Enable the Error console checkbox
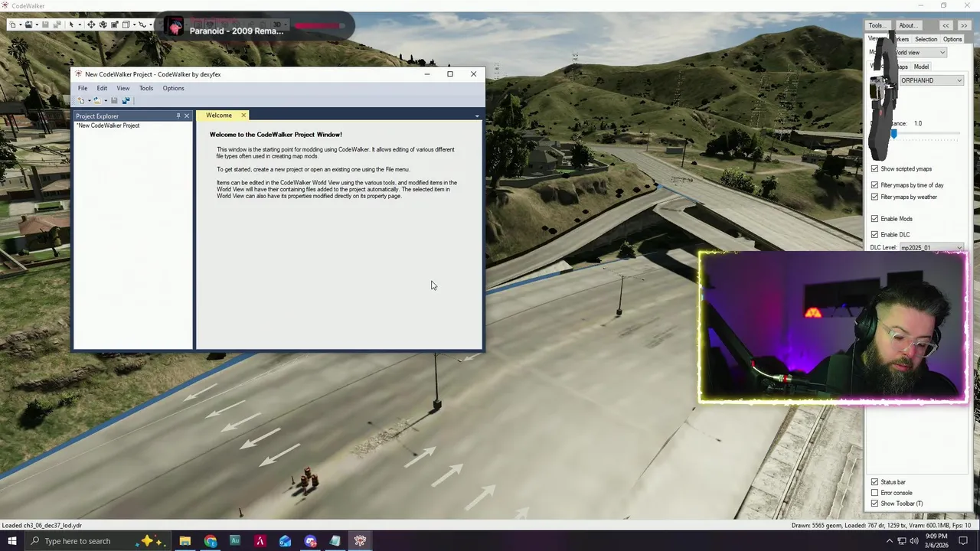 click(874, 493)
